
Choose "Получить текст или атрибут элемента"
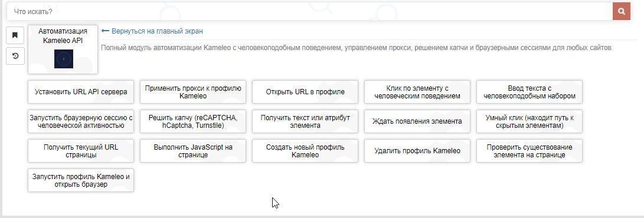coord(305,121)
